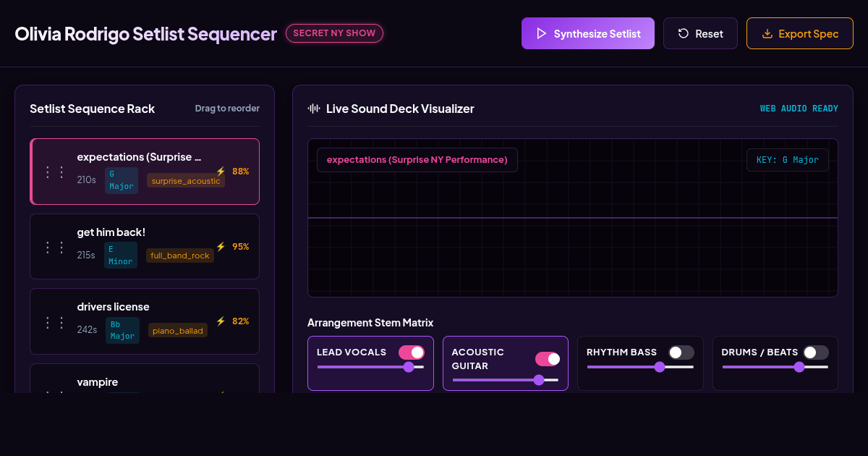The image size is (868, 456).
Task: Click the Synthesize Setlist button
Action: pos(588,33)
